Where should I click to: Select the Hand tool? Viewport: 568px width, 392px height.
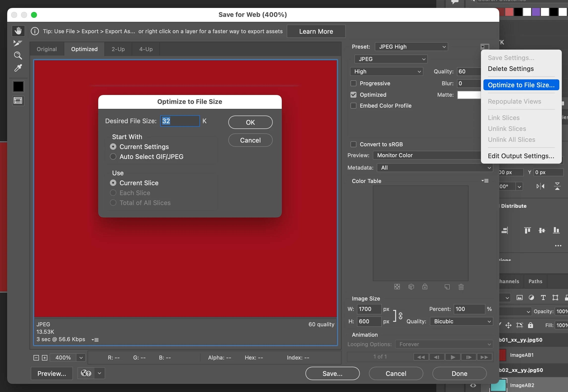click(x=18, y=31)
